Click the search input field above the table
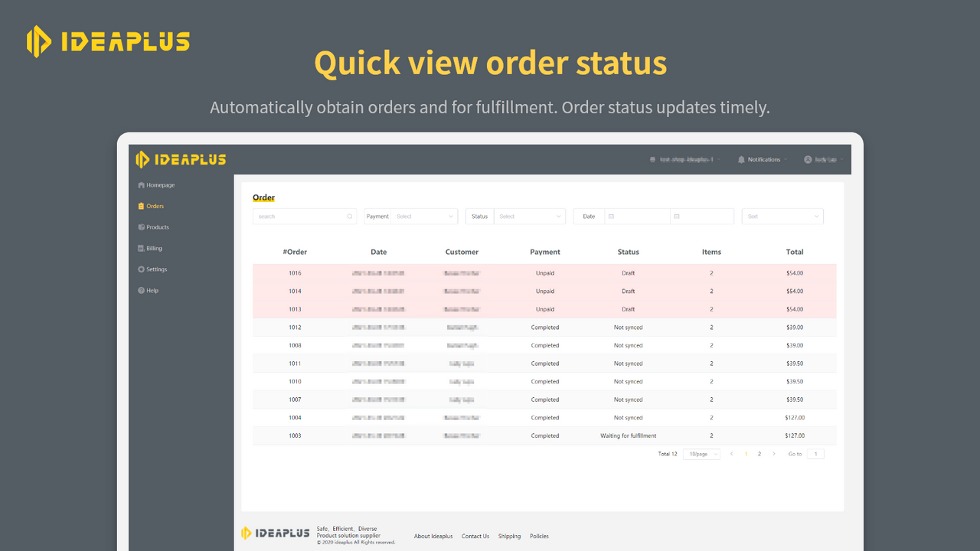The width and height of the screenshot is (980, 551). click(299, 217)
